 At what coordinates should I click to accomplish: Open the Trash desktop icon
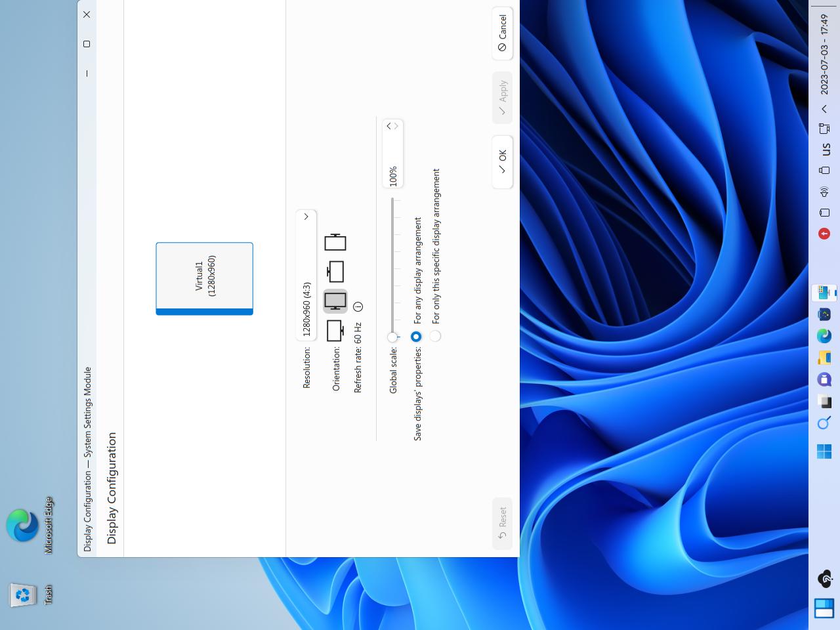click(x=30, y=595)
